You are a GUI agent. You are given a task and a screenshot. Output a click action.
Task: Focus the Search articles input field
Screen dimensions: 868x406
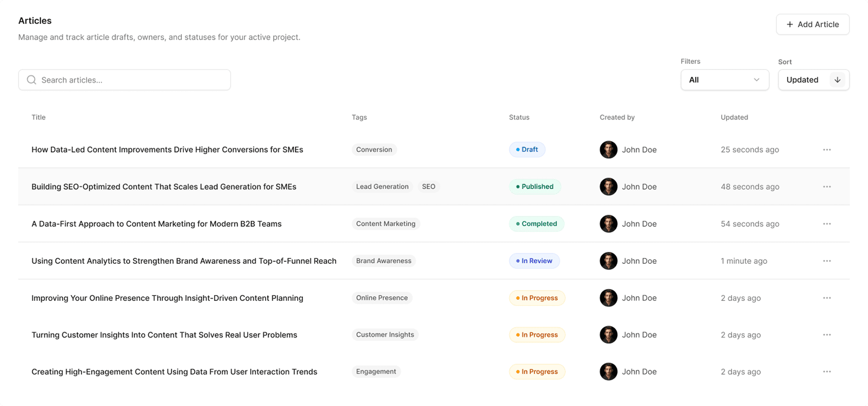click(x=133, y=80)
